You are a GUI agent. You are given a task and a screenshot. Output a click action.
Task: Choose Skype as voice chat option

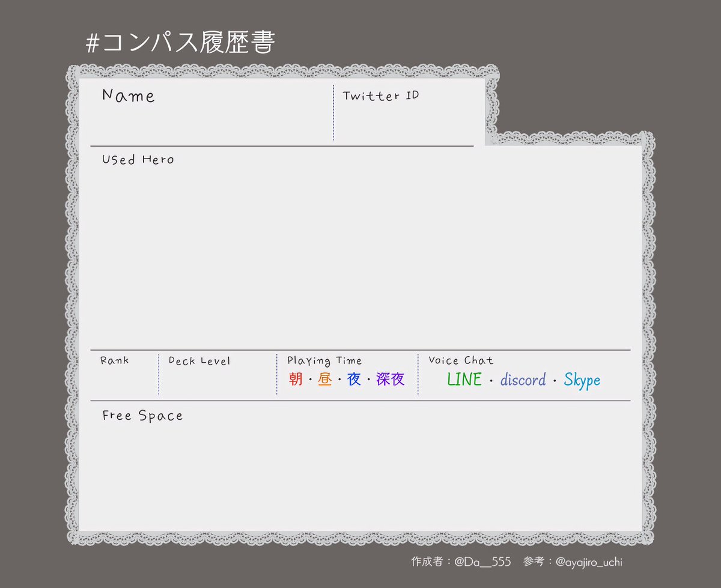coord(582,380)
